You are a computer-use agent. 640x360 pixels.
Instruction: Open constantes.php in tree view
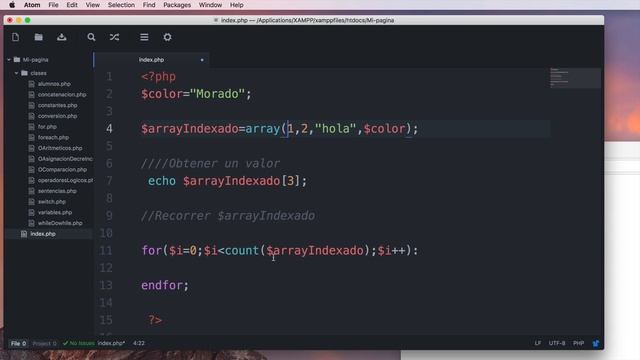(58, 105)
